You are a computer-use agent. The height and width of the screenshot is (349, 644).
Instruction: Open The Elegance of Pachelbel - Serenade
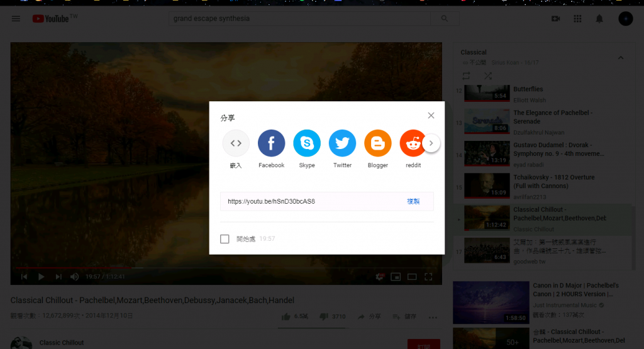pyautogui.click(x=543, y=122)
